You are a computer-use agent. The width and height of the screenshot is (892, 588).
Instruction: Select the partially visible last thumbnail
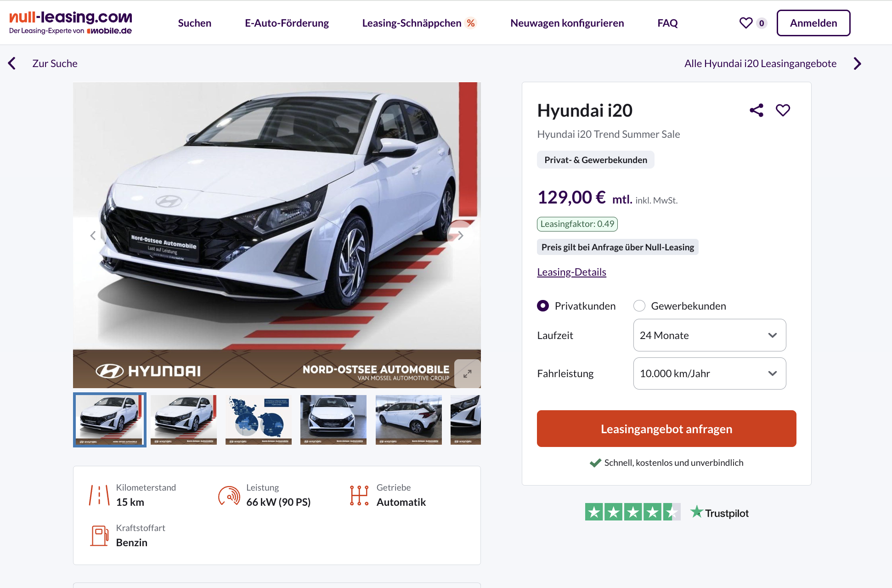tap(466, 420)
